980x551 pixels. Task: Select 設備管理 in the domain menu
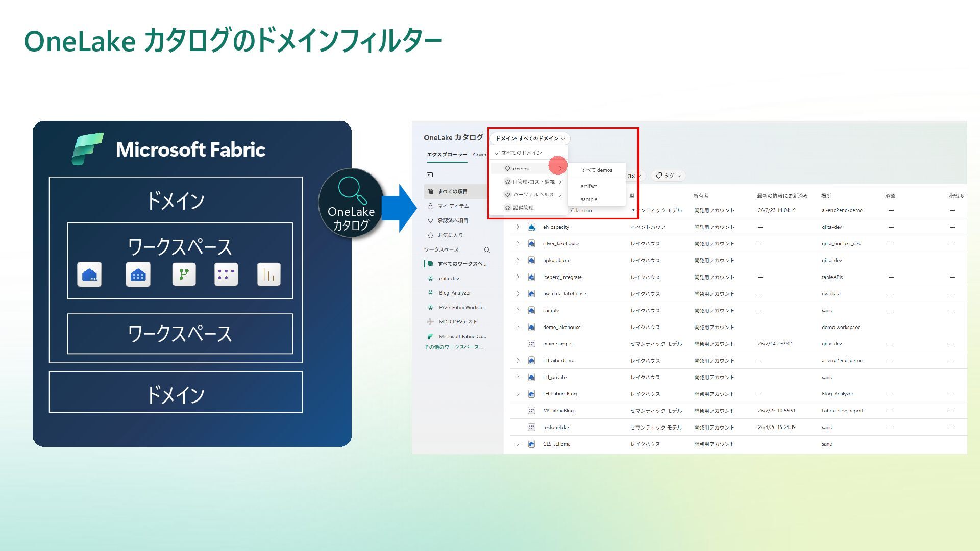coord(523,208)
